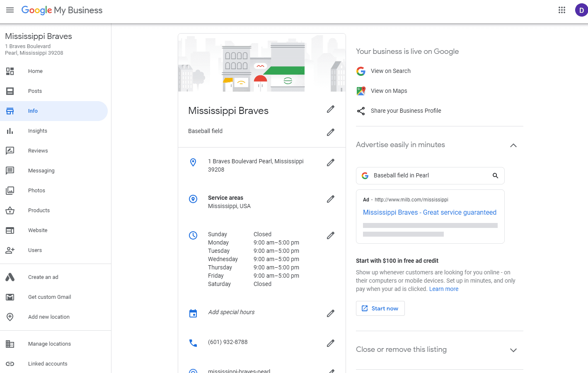588x373 pixels.
Task: Edit the 1 Braves Boulevard address
Action: pos(330,162)
